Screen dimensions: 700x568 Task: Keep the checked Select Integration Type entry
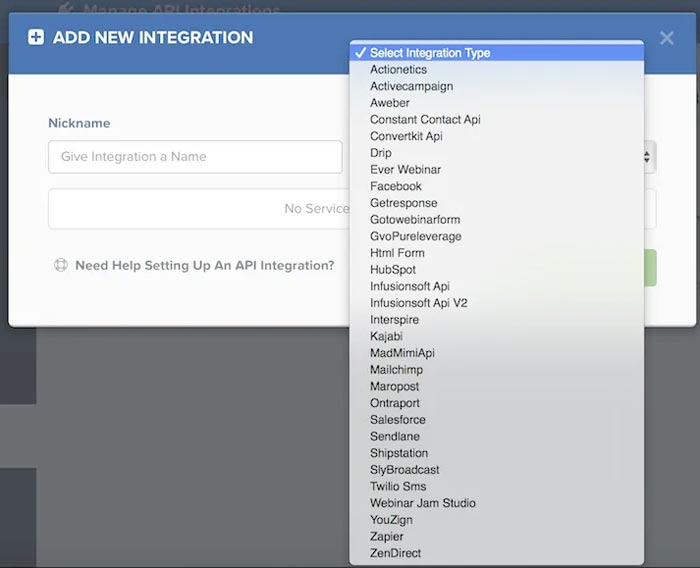(x=496, y=53)
